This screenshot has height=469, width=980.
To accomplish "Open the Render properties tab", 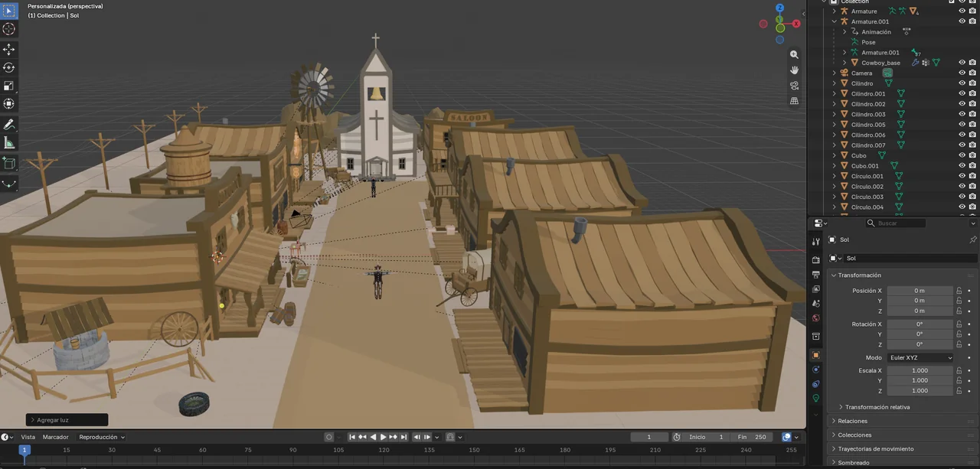I will pos(816,260).
